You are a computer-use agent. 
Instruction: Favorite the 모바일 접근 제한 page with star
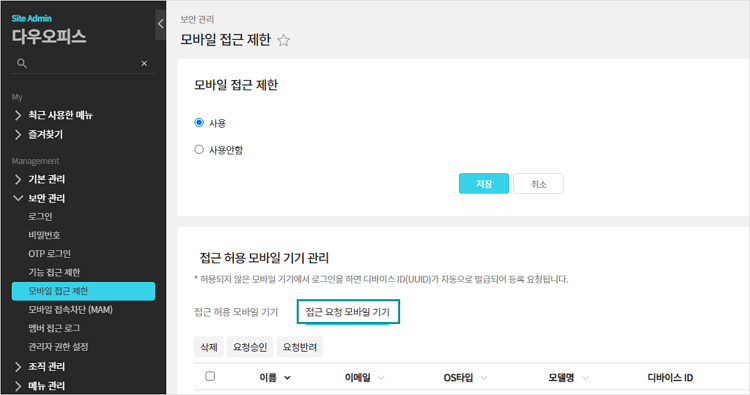[x=284, y=41]
